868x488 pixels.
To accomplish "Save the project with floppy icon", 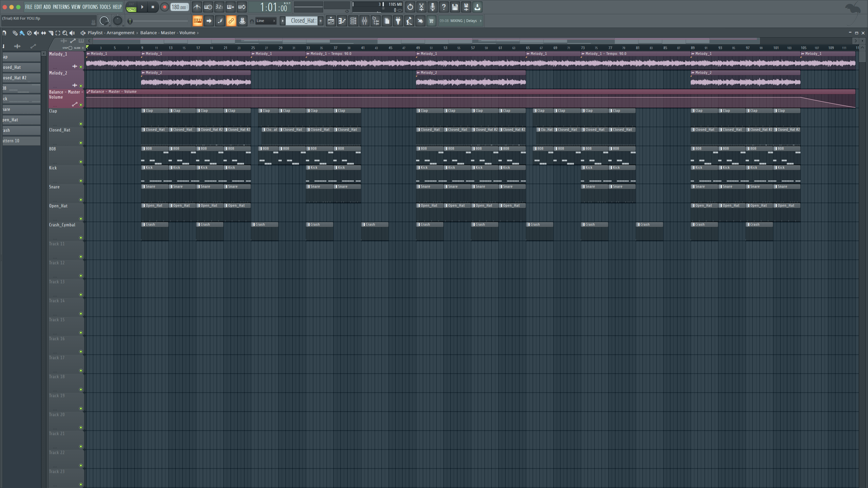I will (455, 7).
